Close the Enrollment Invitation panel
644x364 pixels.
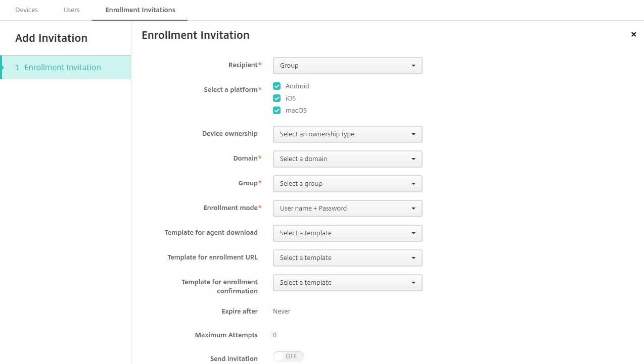[x=633, y=34]
